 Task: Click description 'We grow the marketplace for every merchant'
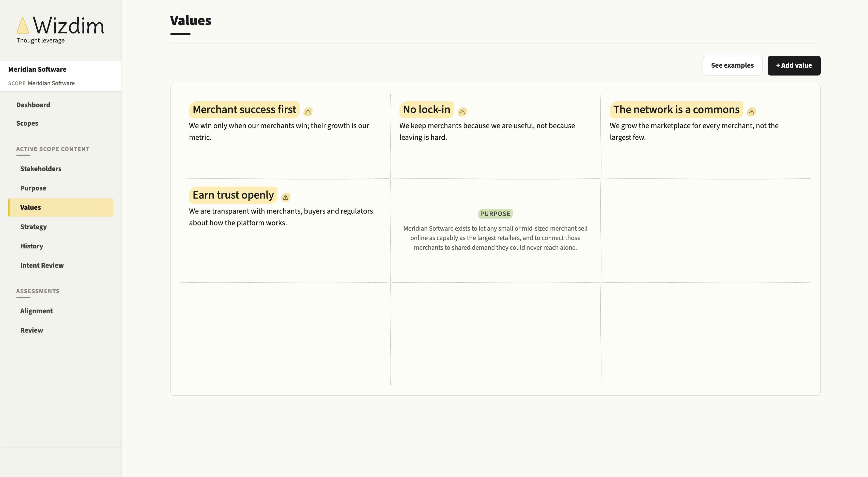click(694, 131)
